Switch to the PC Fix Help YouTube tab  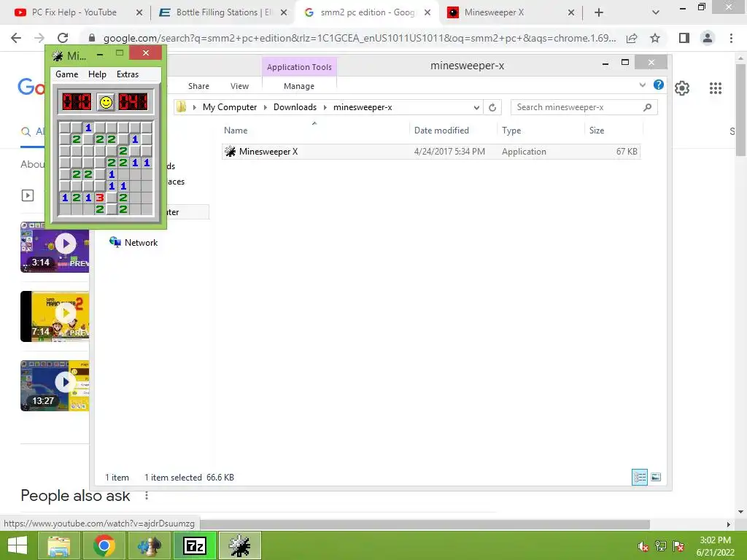(74, 12)
